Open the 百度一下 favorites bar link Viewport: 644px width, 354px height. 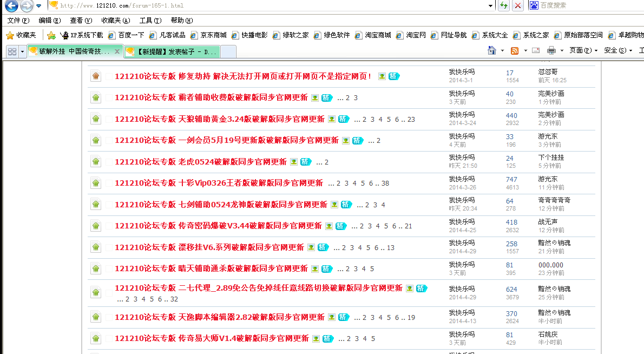pos(126,35)
